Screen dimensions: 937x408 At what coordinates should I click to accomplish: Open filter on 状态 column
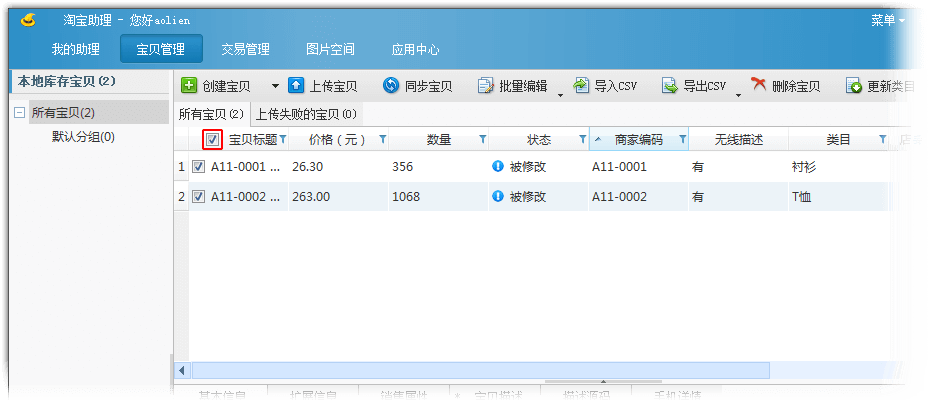pos(583,139)
